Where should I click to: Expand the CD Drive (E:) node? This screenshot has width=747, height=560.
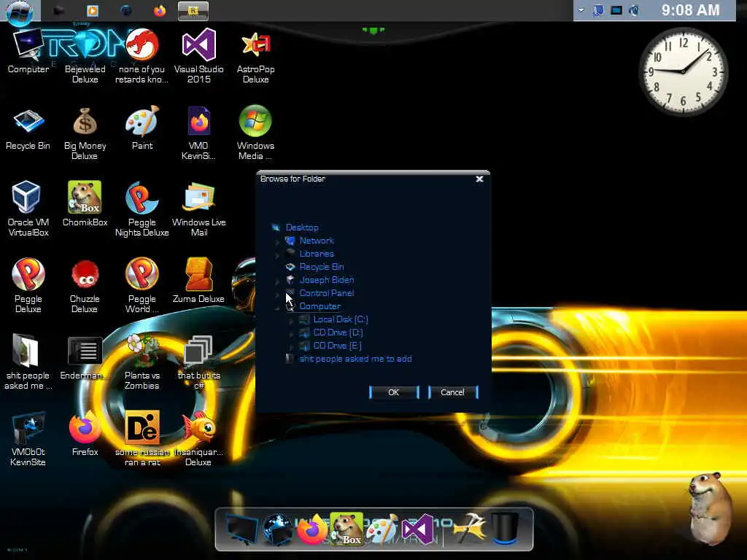coord(291,346)
